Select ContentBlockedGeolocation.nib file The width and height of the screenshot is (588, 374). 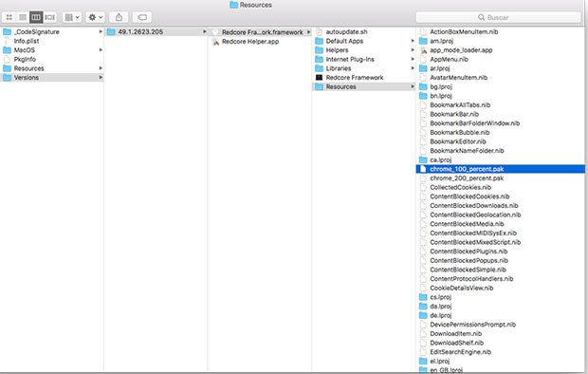coord(501,215)
